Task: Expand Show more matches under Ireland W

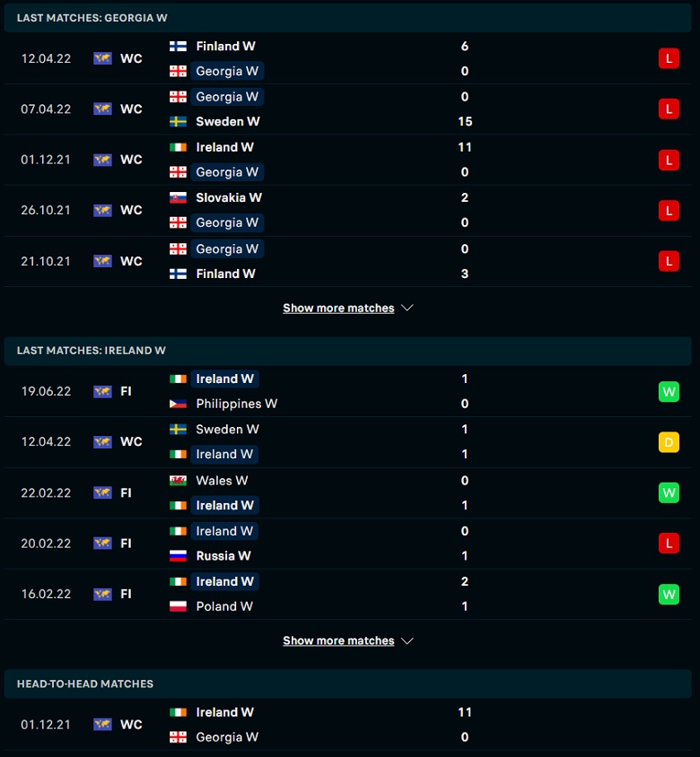Action: (338, 640)
